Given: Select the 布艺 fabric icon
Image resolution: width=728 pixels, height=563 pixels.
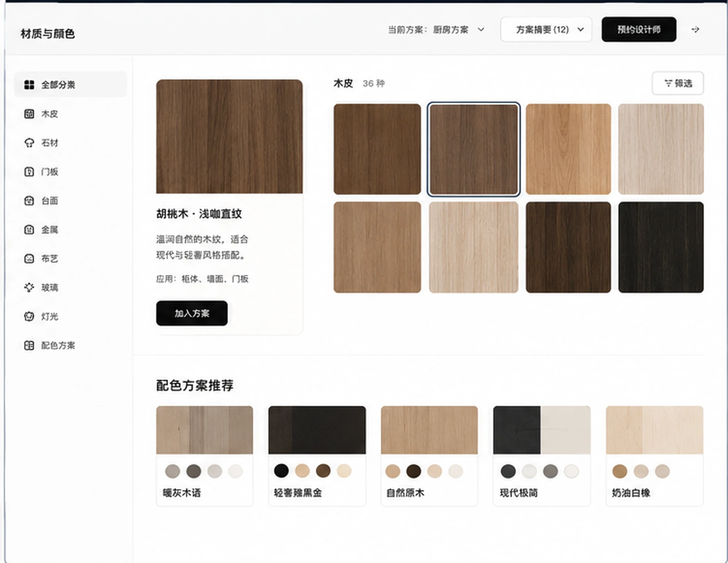Looking at the screenshot, I should click(29, 259).
